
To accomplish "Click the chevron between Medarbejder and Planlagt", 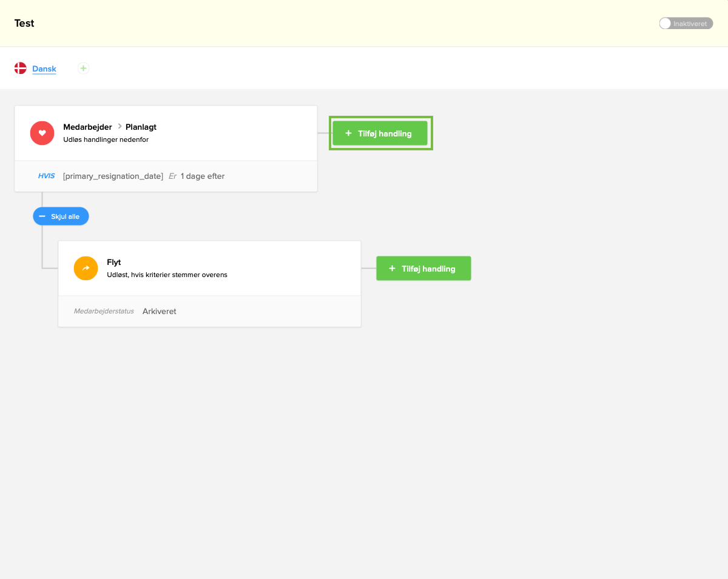I will (119, 127).
